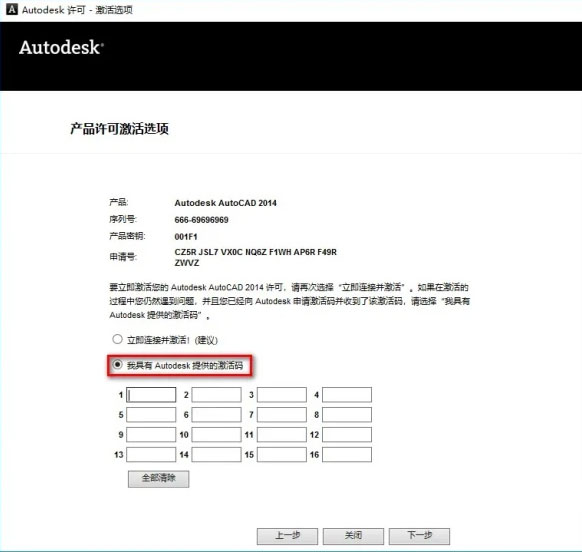Image resolution: width=582 pixels, height=552 pixels.
Task: Click the request code line starting CZ5R
Action: point(255,252)
